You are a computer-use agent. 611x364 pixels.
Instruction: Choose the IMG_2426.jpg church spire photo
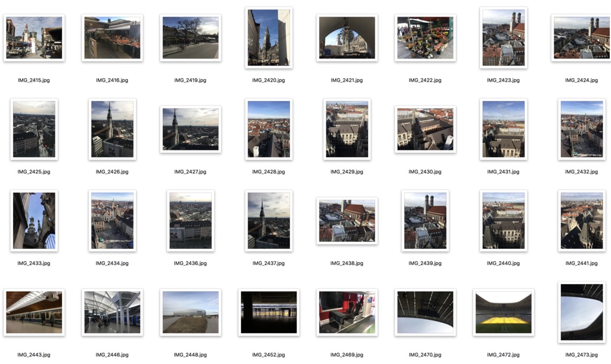point(112,129)
